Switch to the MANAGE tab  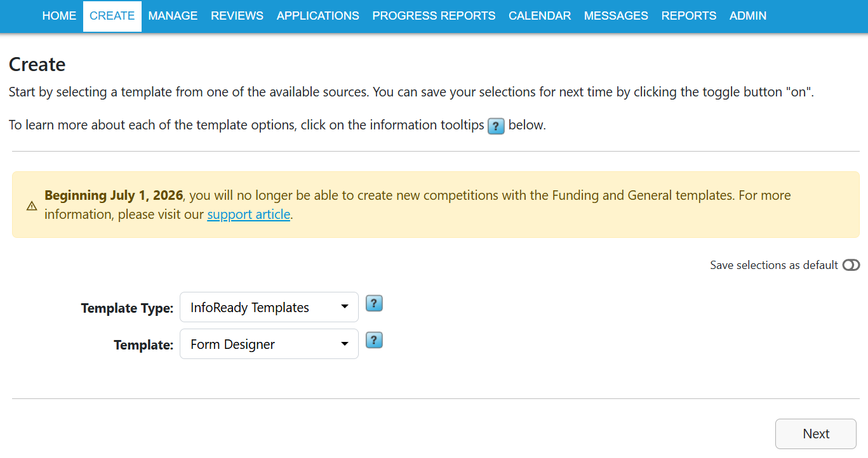[173, 16]
